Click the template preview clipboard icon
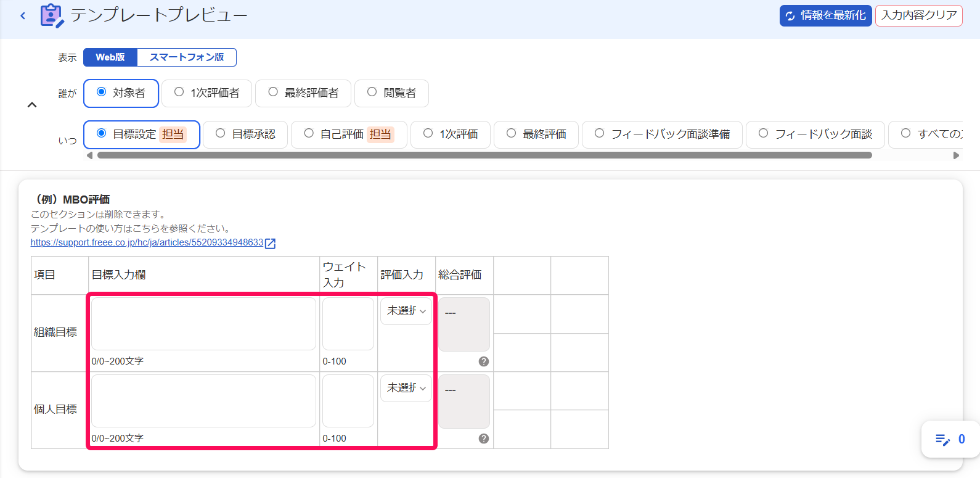The width and height of the screenshot is (980, 478). point(52,16)
